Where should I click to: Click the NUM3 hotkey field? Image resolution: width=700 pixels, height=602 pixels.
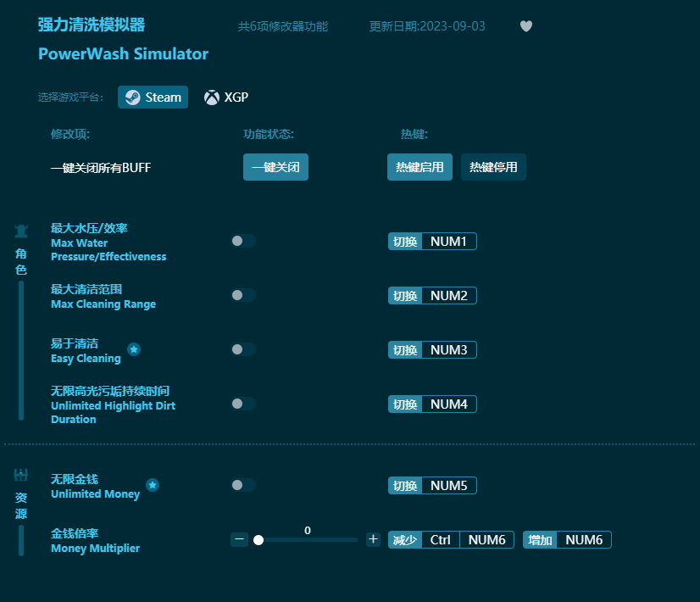[449, 350]
